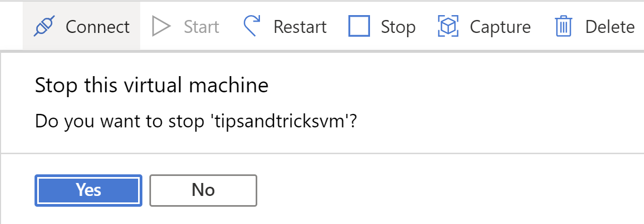644x224 pixels.
Task: Select the Connect text label in toolbar
Action: click(98, 27)
